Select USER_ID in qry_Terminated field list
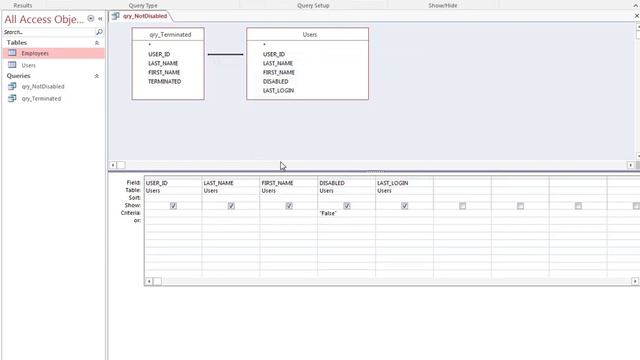Image resolution: width=640 pixels, height=360 pixels. 159,54
